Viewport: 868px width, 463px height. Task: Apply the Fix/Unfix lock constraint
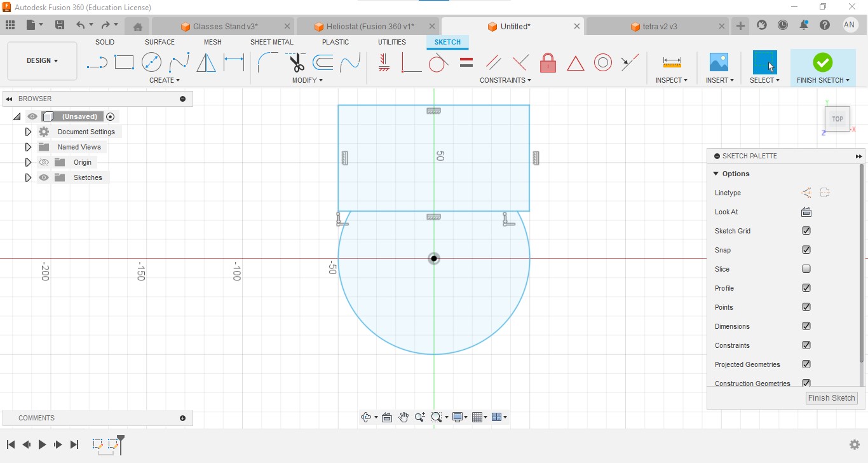548,62
